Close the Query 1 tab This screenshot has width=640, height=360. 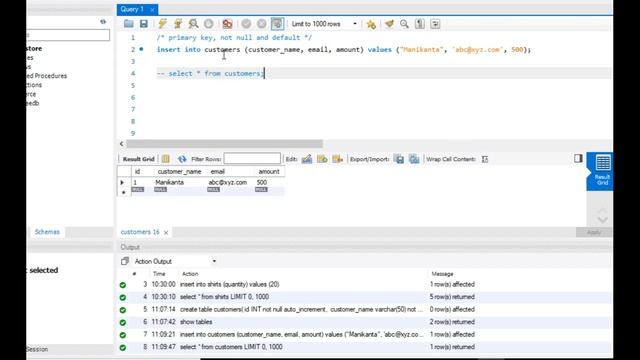(x=152, y=10)
